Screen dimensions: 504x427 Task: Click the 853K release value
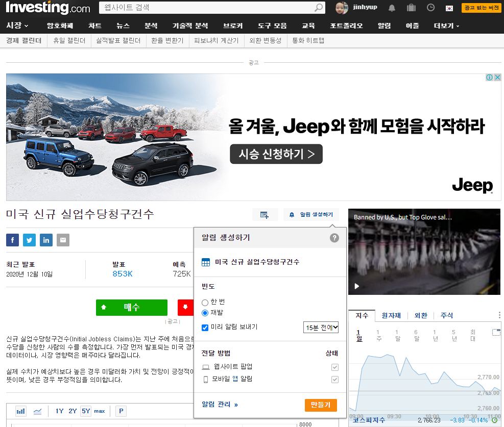pos(123,274)
